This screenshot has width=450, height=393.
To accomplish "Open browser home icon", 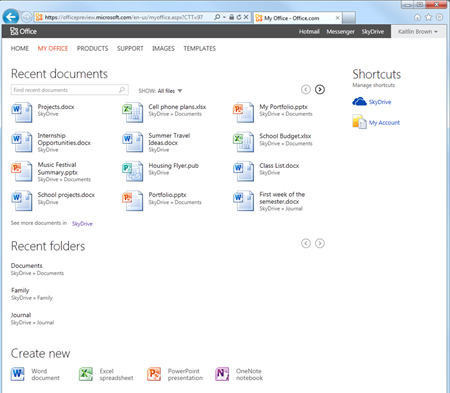I will [x=417, y=17].
